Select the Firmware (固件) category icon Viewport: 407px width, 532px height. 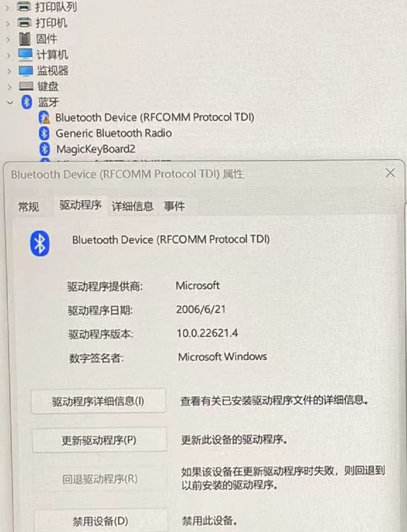pyautogui.click(x=25, y=38)
